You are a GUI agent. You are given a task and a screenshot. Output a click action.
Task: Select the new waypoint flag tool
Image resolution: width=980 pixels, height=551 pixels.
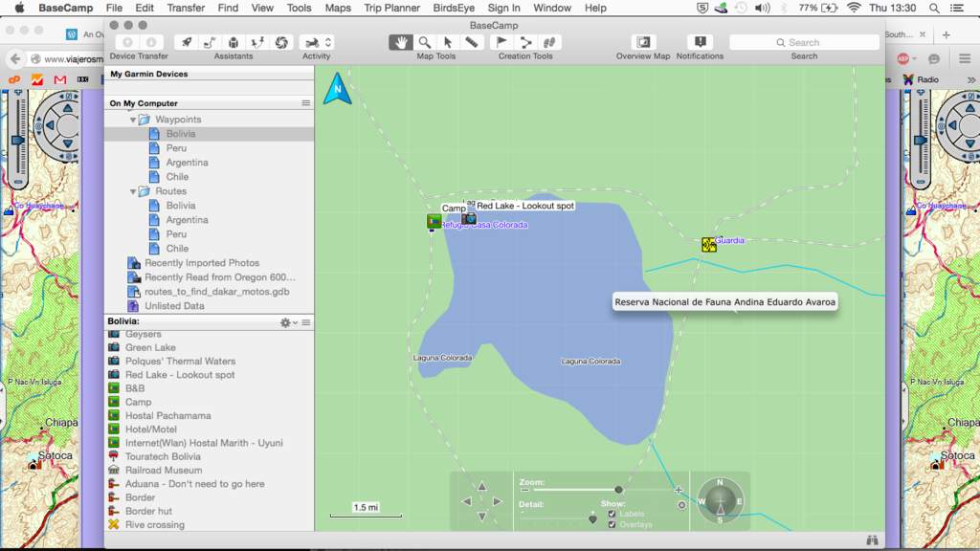[x=501, y=42]
